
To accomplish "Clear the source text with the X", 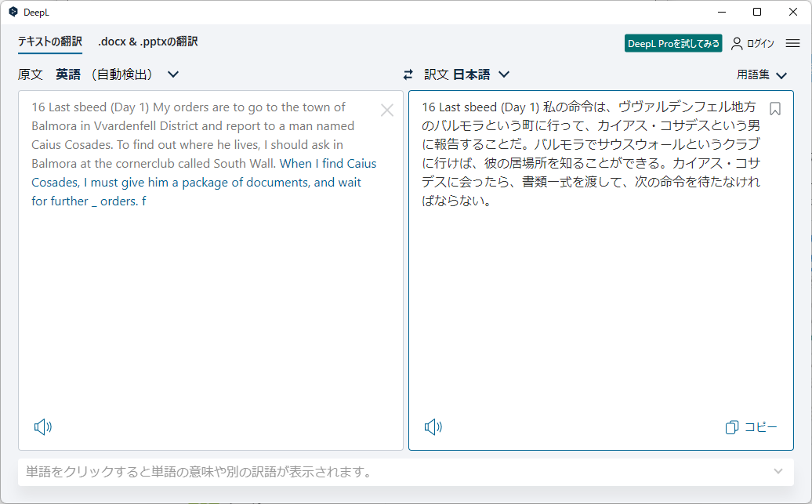I will tap(387, 110).
